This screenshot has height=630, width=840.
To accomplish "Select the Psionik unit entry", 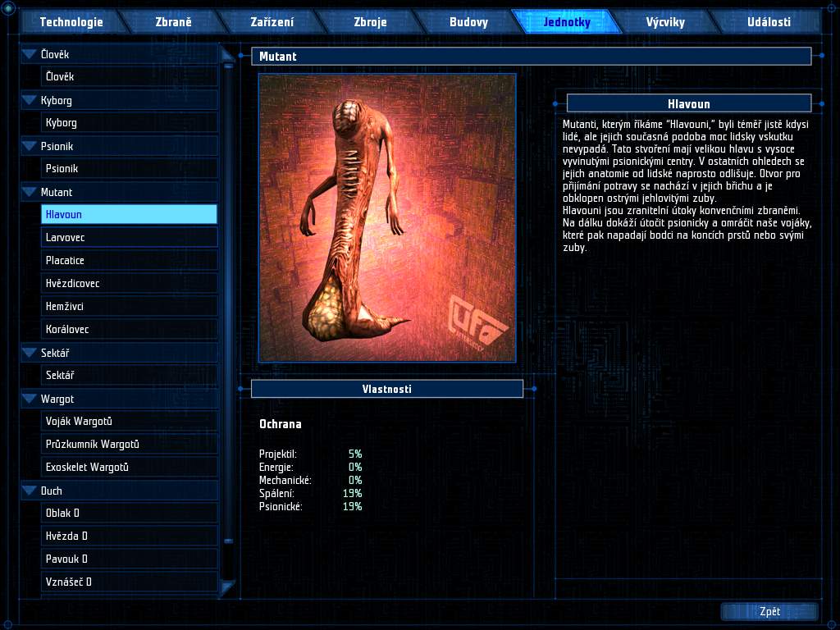I will (129, 168).
